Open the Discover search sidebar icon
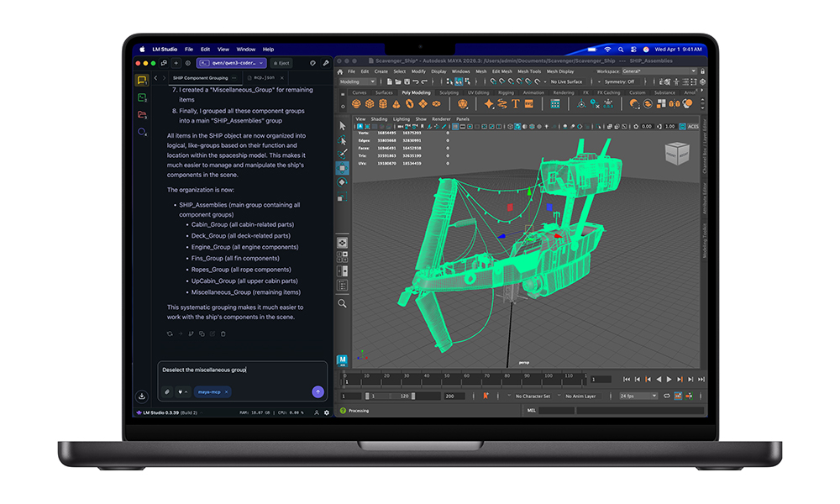 [142, 132]
